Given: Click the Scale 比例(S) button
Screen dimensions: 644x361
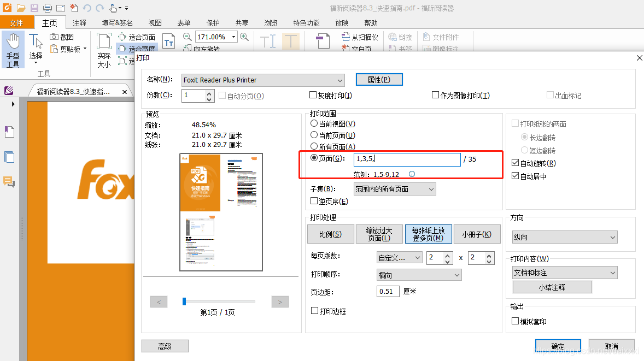Looking at the screenshot, I should [x=331, y=234].
